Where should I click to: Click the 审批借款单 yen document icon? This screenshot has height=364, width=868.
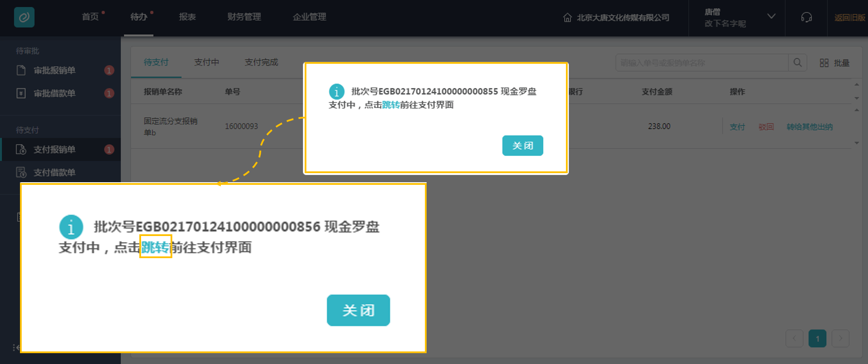coord(21,93)
